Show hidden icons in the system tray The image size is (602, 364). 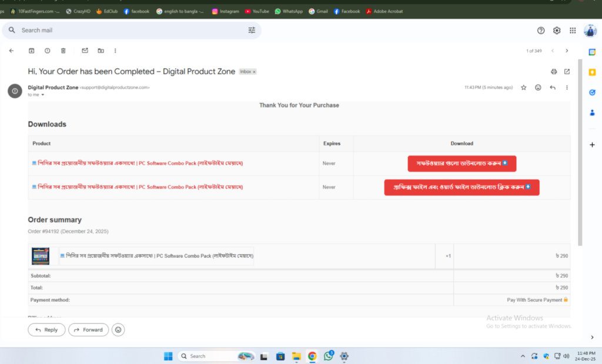pos(523,356)
